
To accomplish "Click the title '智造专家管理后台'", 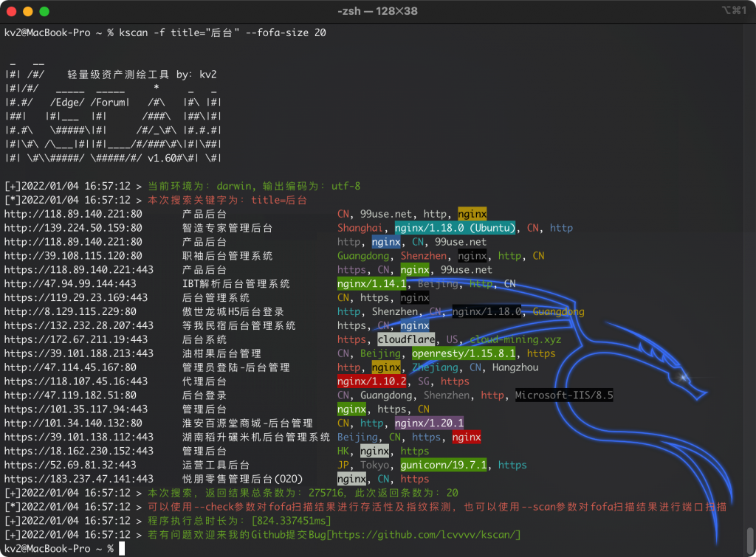I will 227,228.
